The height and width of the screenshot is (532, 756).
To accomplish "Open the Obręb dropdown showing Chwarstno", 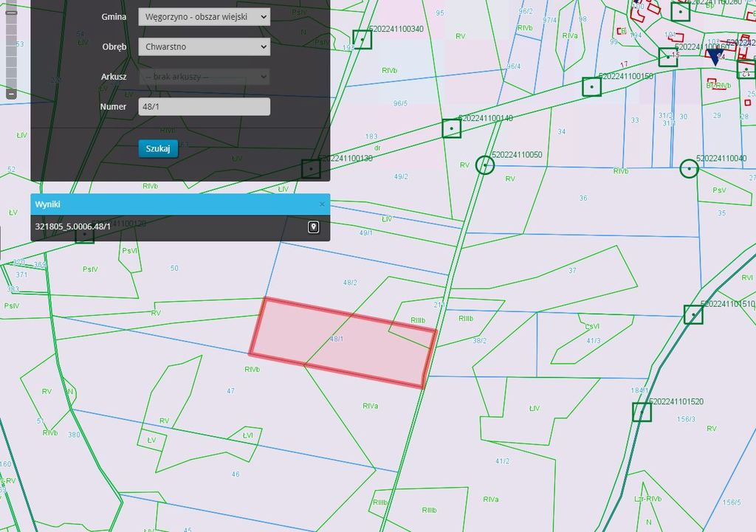I will [x=204, y=46].
